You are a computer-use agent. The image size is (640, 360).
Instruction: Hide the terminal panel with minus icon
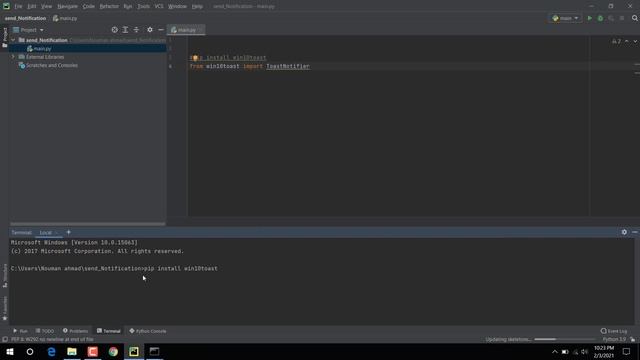coord(635,232)
